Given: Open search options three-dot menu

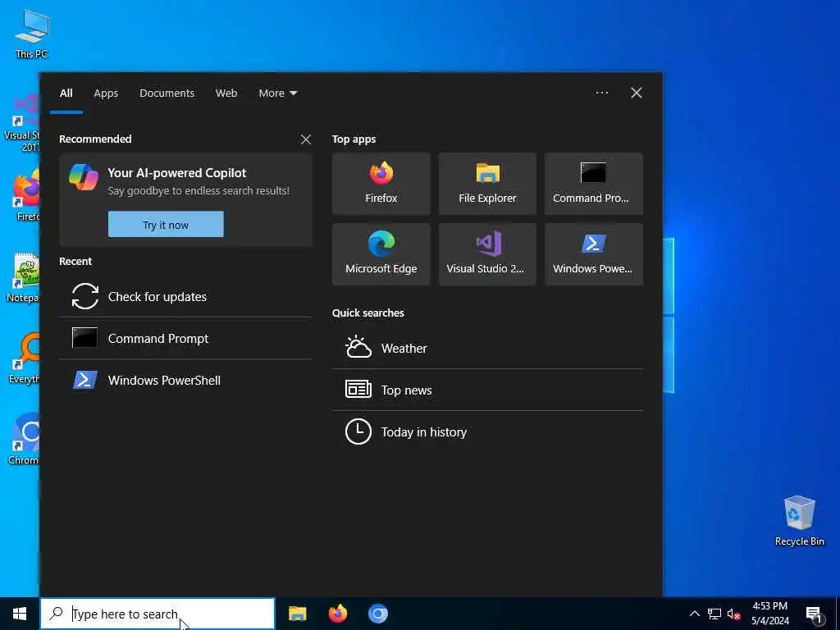Looking at the screenshot, I should [x=601, y=94].
